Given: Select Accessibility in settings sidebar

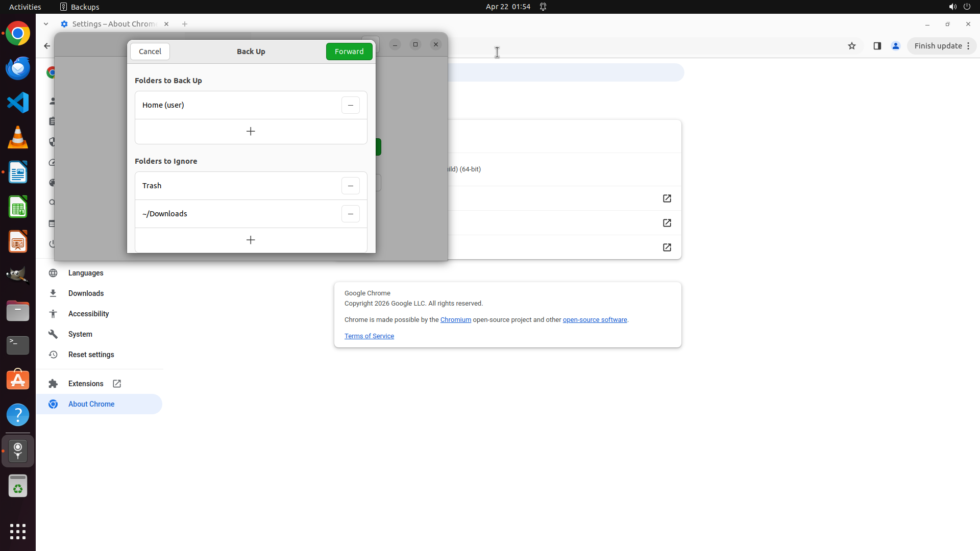Looking at the screenshot, I should pos(88,314).
